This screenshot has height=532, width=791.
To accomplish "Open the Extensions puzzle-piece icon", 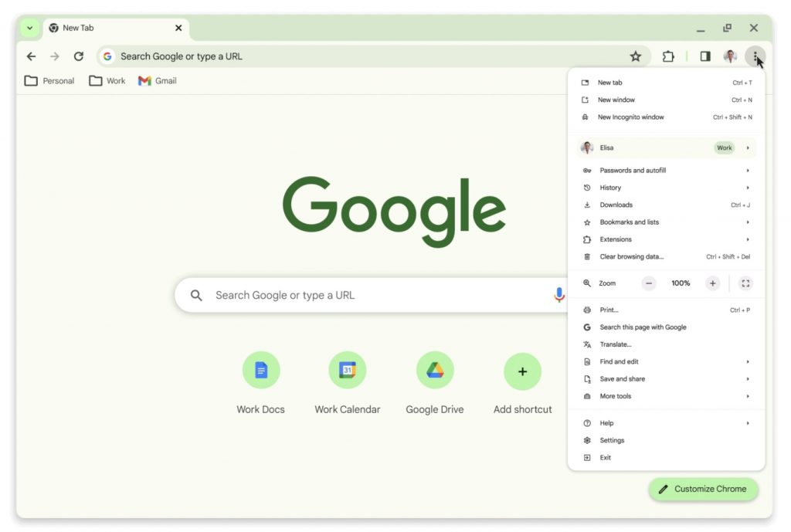I will click(667, 56).
